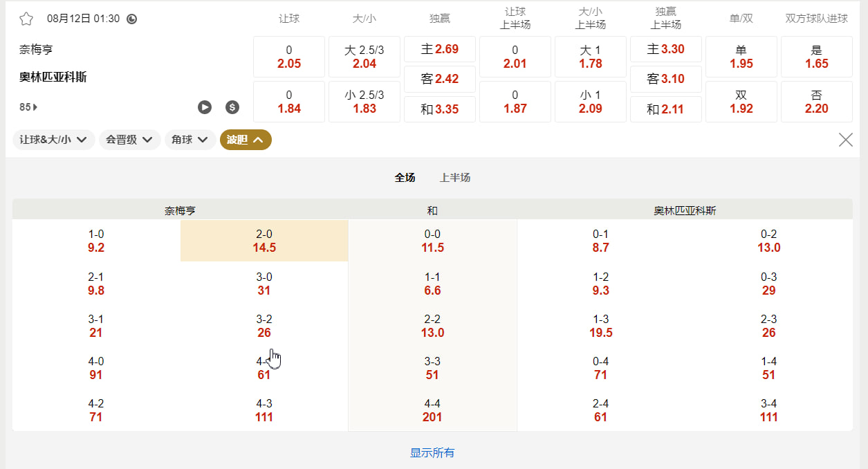The image size is (868, 469).
Task: Pick first-half 和 at 2.11
Action: [x=666, y=109]
